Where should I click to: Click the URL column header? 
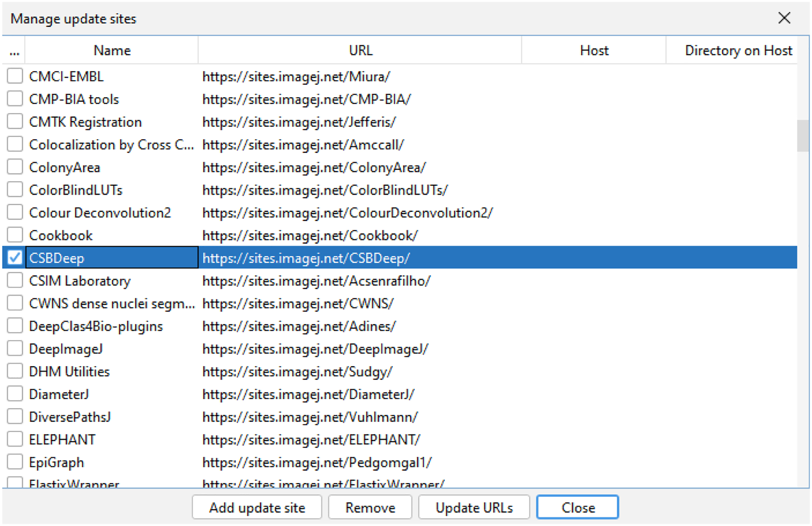click(x=360, y=51)
